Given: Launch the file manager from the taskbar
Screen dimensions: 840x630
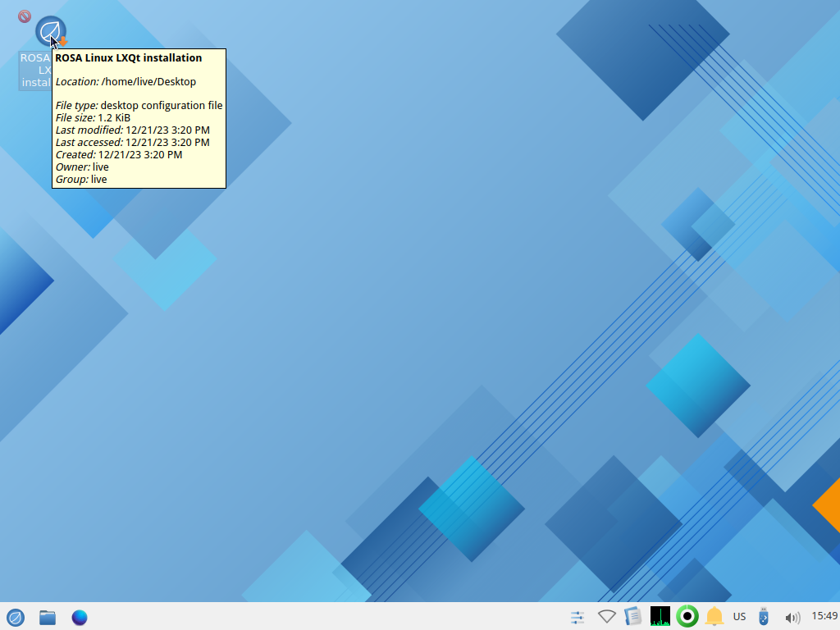Looking at the screenshot, I should [48, 617].
